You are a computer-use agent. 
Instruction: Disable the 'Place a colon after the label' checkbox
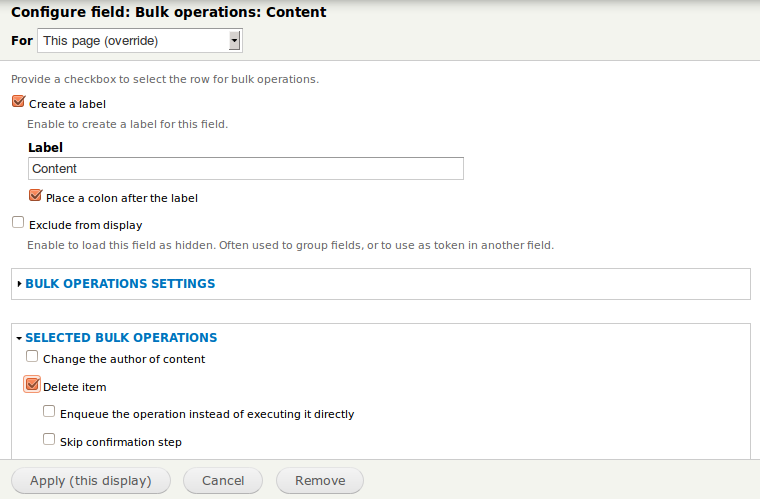36,196
